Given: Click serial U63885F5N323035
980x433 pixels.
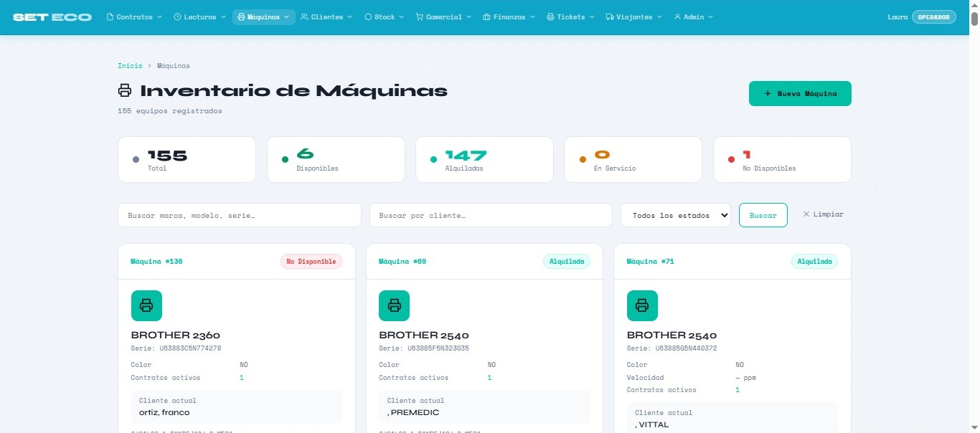Looking at the screenshot, I should pyautogui.click(x=438, y=348).
